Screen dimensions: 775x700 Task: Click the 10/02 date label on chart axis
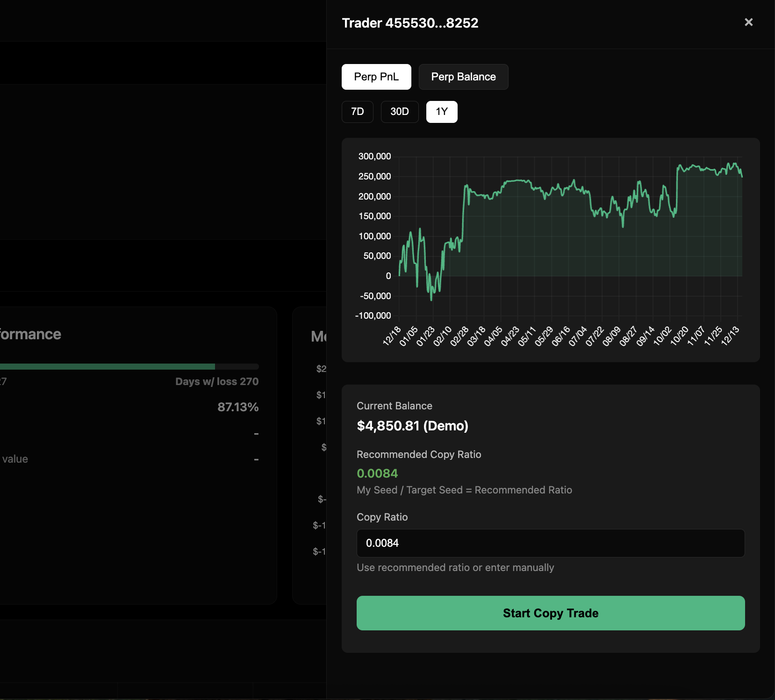tap(662, 336)
